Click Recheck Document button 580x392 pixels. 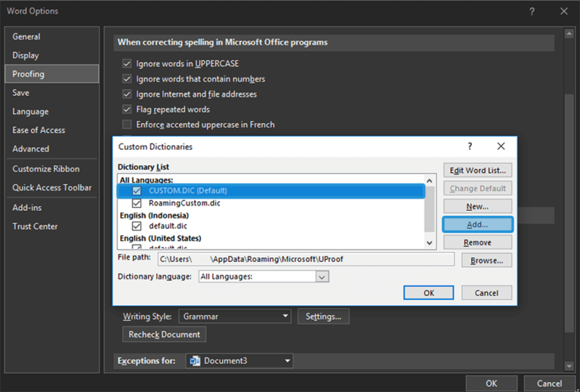point(164,335)
